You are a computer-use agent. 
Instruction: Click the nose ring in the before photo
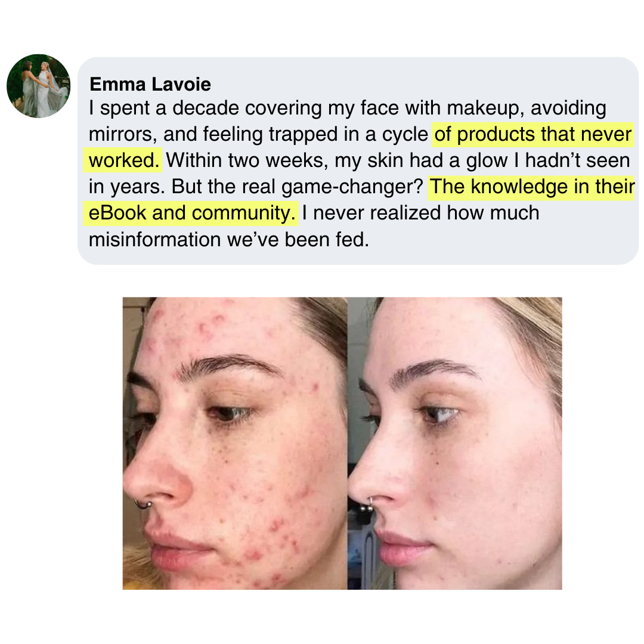coord(142,504)
